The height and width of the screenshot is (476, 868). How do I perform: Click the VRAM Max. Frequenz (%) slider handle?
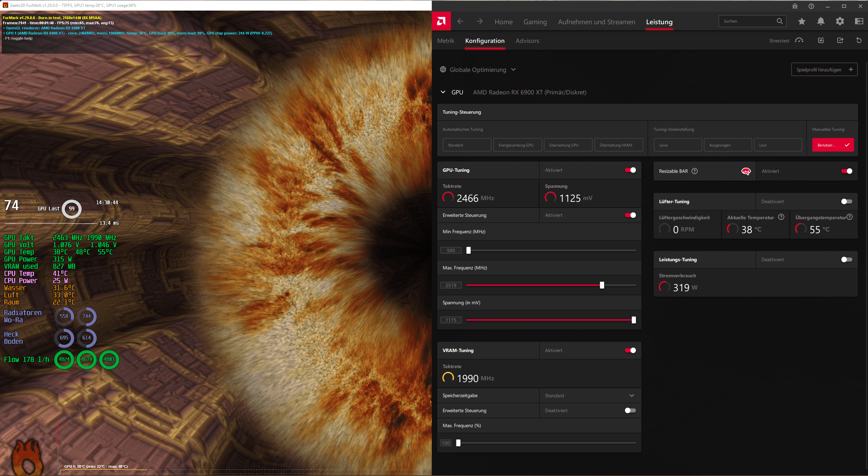tap(458, 443)
